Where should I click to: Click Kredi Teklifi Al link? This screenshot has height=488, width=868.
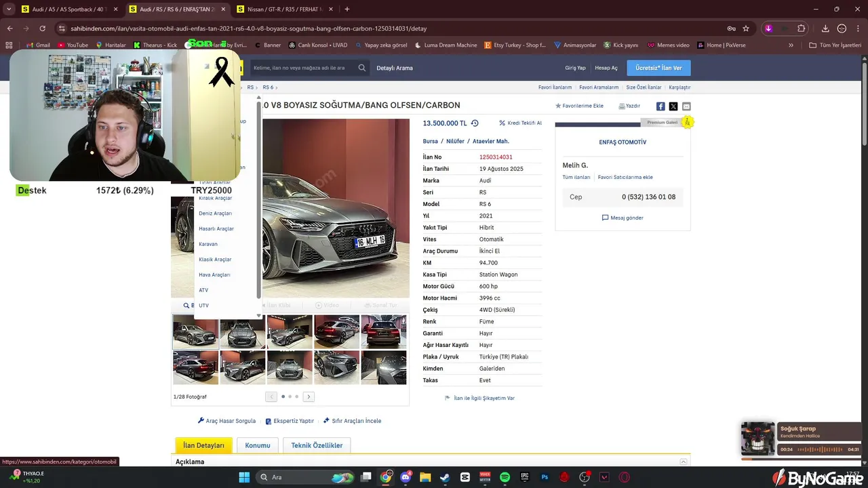click(520, 123)
